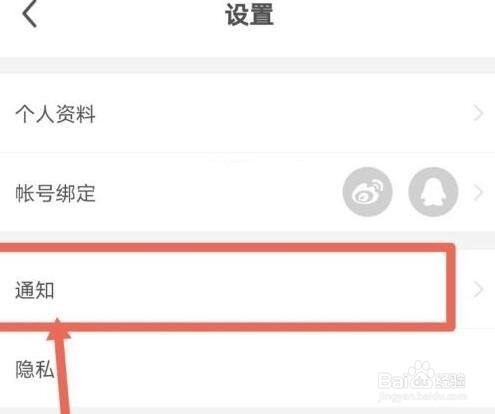Go back using the top-left arrow

pos(29,14)
